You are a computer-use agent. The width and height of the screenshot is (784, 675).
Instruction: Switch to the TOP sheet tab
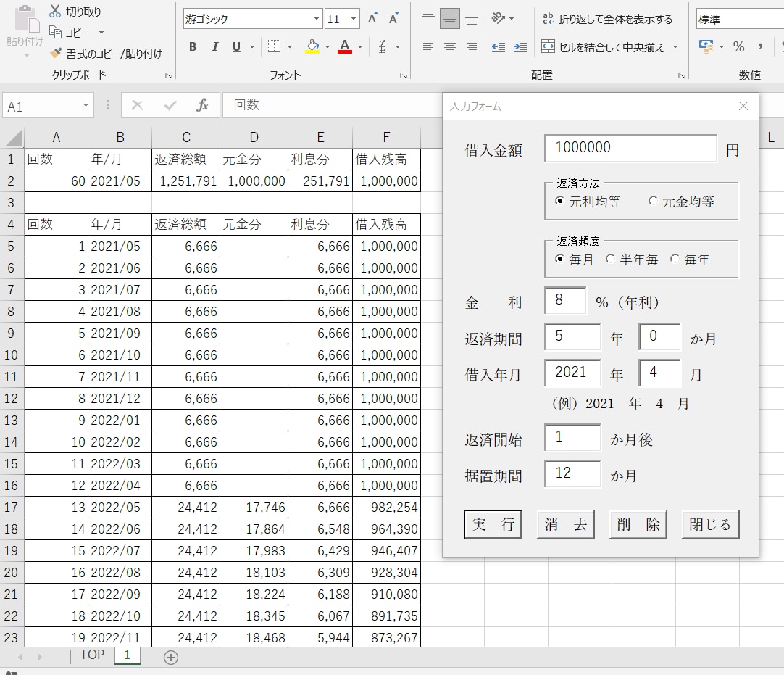pos(93,655)
